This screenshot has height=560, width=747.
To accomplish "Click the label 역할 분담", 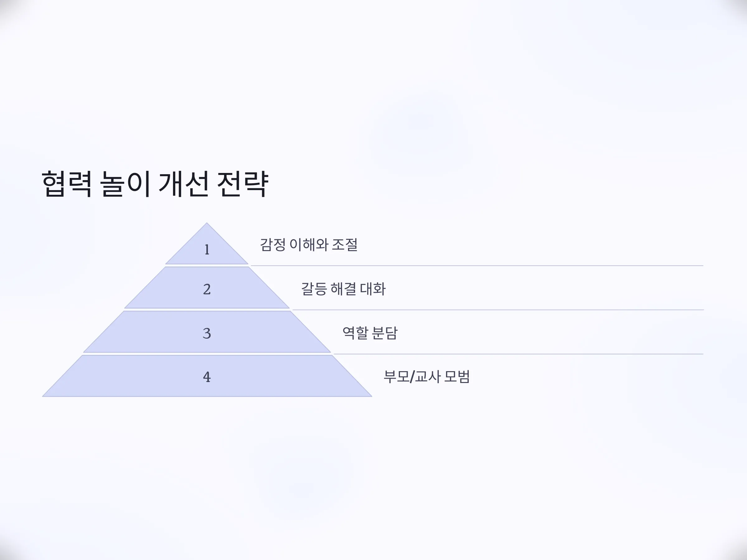I will (370, 333).
